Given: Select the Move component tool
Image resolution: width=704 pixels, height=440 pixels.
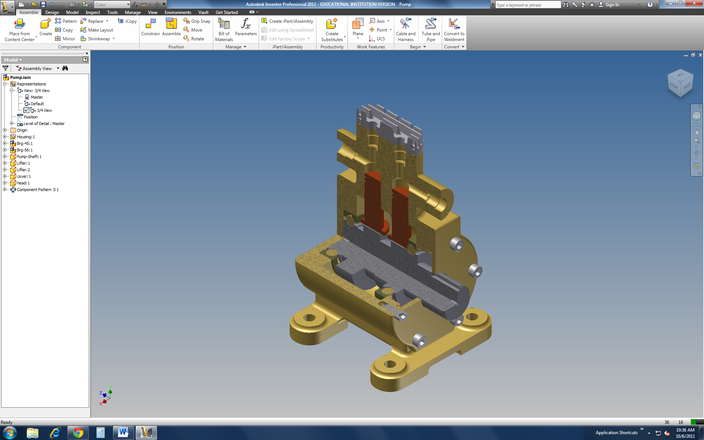Looking at the screenshot, I should pyautogui.click(x=193, y=30).
